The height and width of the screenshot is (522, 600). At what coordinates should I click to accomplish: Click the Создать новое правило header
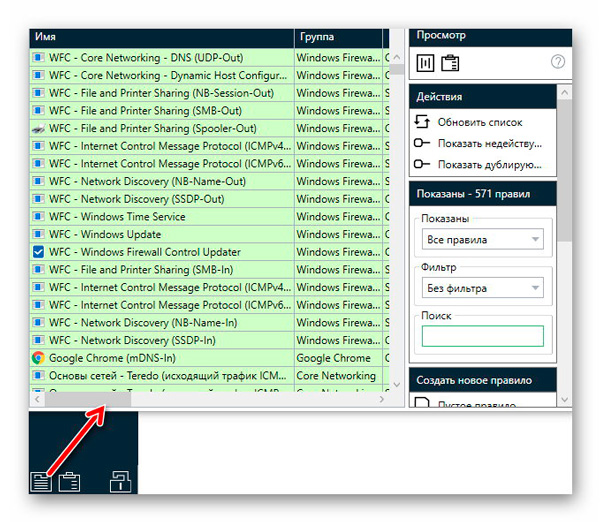click(x=483, y=380)
